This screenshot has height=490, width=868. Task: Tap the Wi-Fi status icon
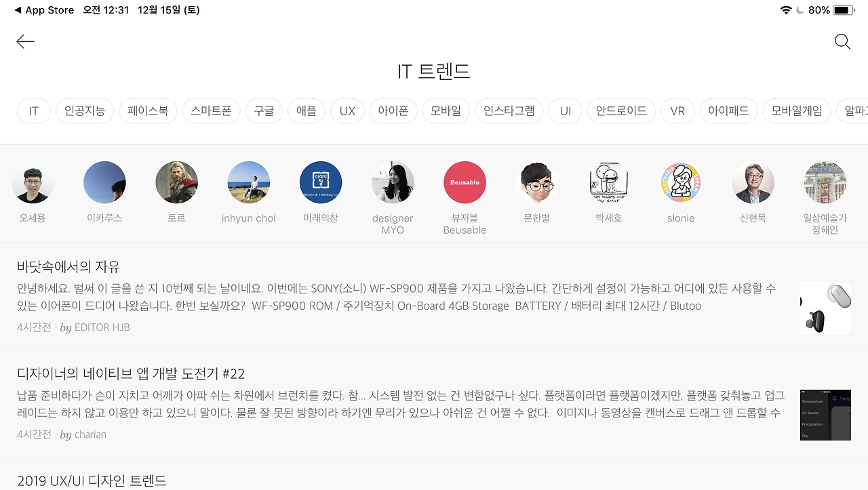click(x=786, y=10)
